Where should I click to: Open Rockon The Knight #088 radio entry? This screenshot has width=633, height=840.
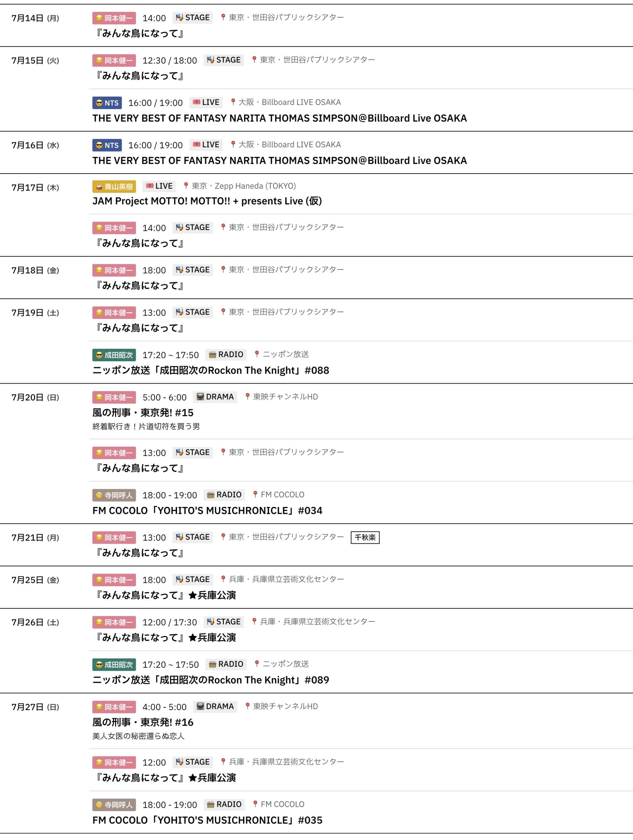tap(211, 370)
